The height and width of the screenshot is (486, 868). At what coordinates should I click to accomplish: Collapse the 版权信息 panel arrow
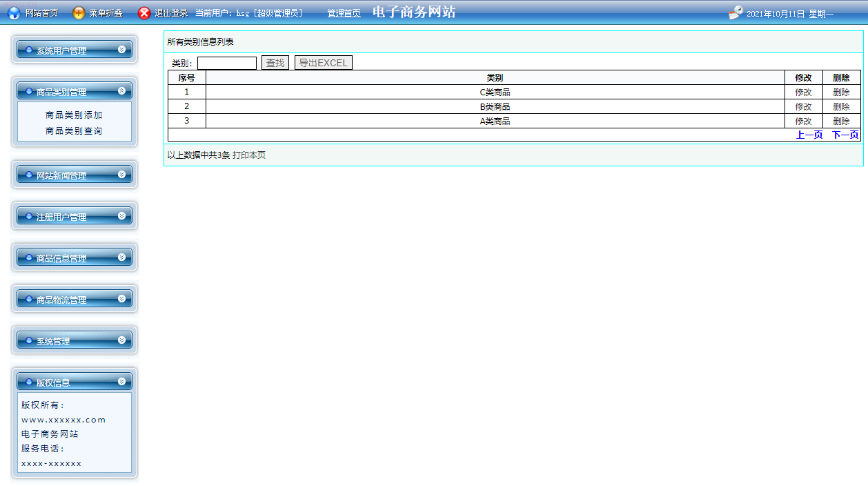pos(122,382)
